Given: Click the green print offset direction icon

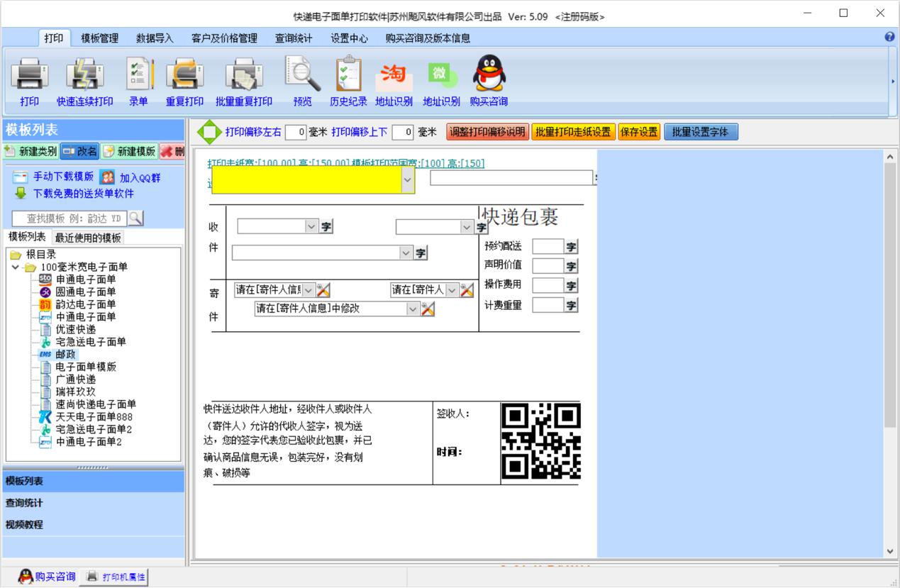Looking at the screenshot, I should [x=209, y=132].
